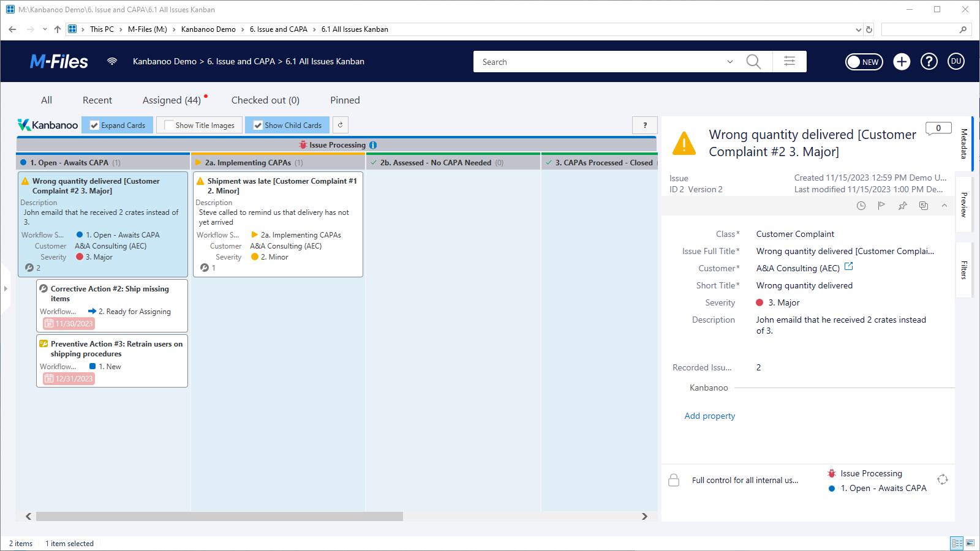This screenshot has height=551, width=980.
Task: Open A&A Consulting customer link icon
Action: 849,266
